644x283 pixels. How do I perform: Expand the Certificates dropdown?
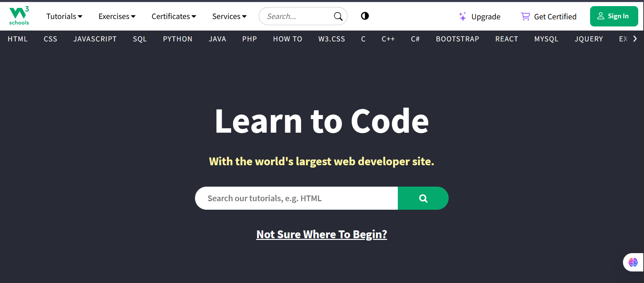pyautogui.click(x=174, y=16)
